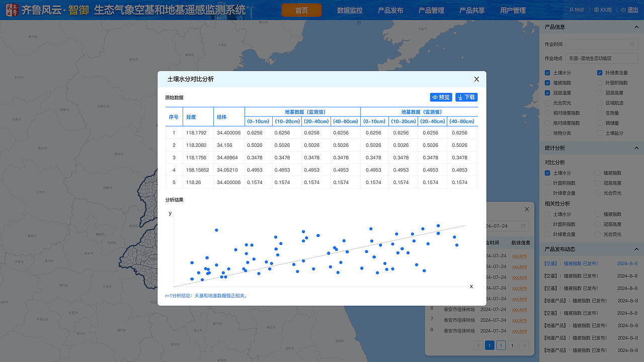Screen dimensions: 644x362
Task: Open the 首页 home tab
Action: point(301,10)
